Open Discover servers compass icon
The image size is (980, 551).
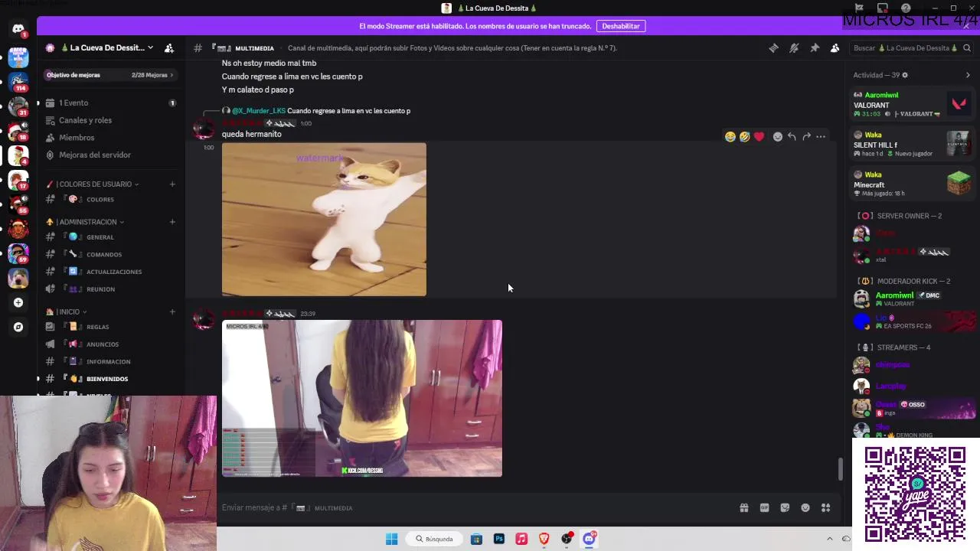(18, 328)
